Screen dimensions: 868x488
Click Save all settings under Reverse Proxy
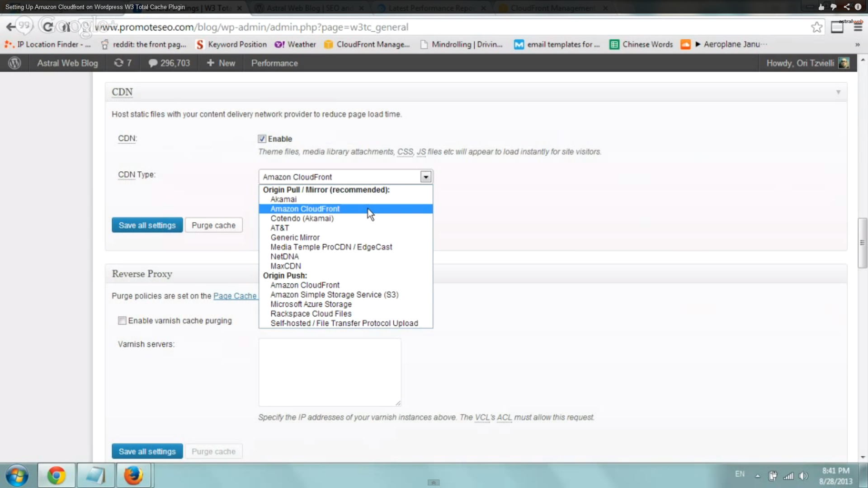(147, 451)
